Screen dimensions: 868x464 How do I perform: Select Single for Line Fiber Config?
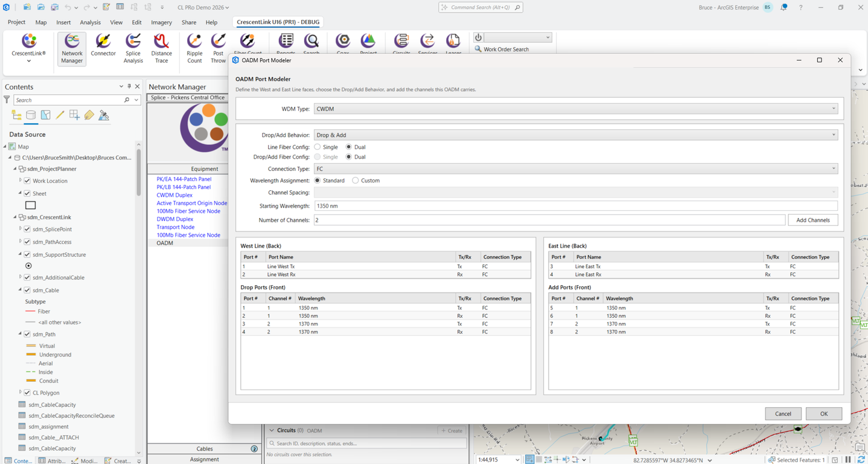tap(318, 147)
